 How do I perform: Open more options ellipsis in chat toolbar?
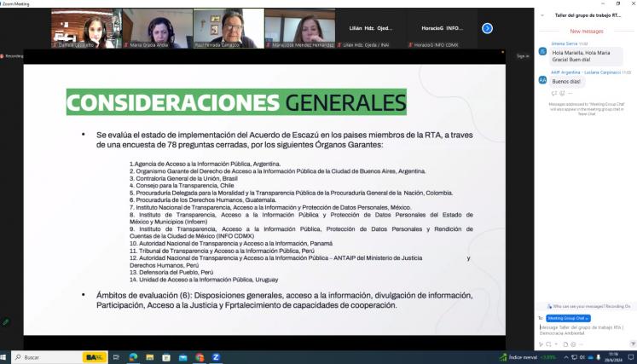point(581,344)
